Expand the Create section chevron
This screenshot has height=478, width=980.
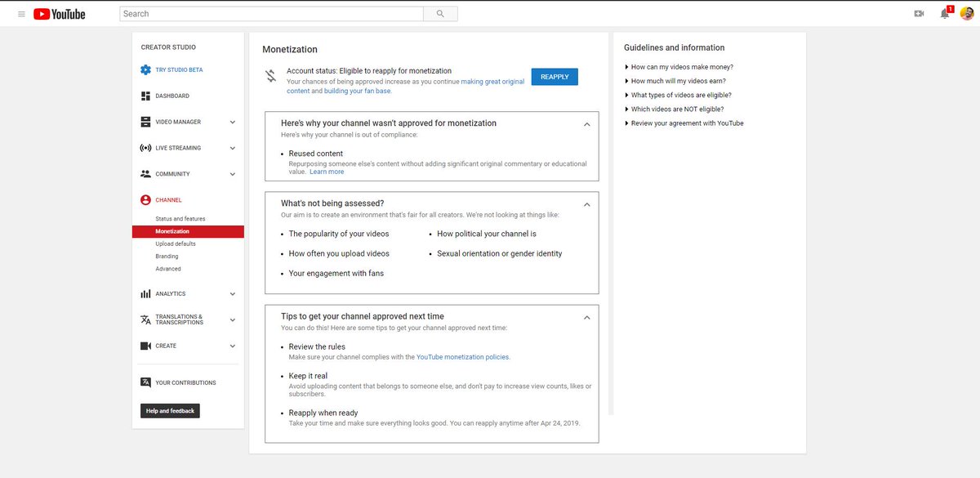(233, 346)
